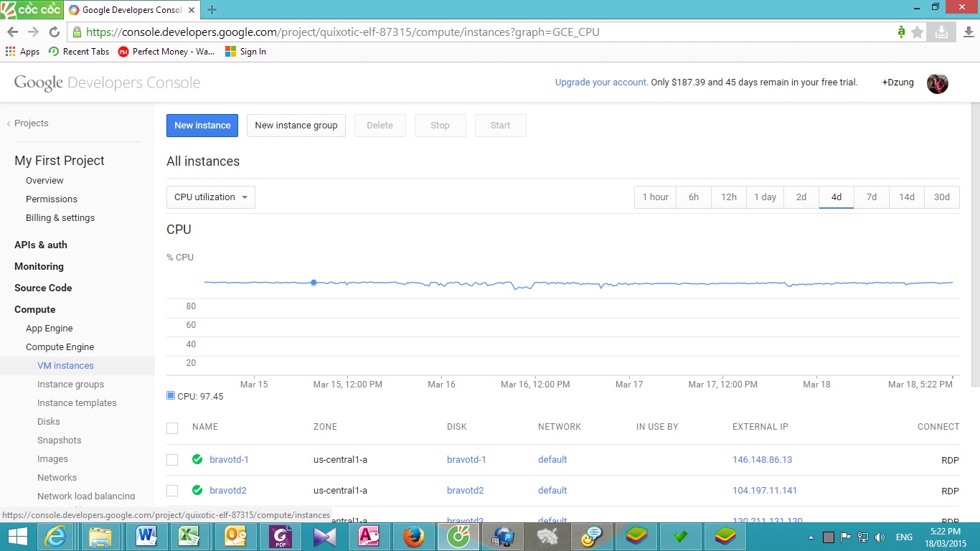Open Microsoft Word from the taskbar
The width and height of the screenshot is (980, 551).
pyautogui.click(x=146, y=537)
